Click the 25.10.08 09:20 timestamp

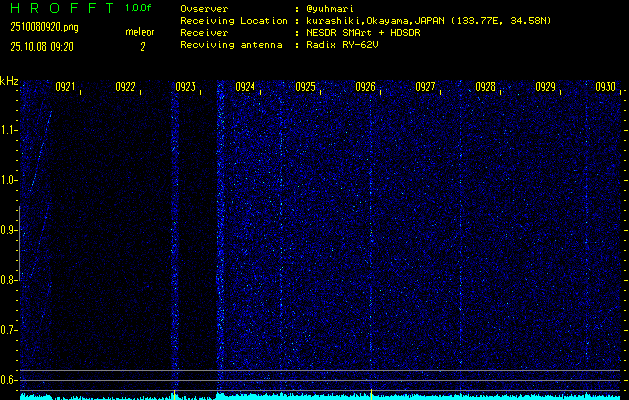(41, 46)
